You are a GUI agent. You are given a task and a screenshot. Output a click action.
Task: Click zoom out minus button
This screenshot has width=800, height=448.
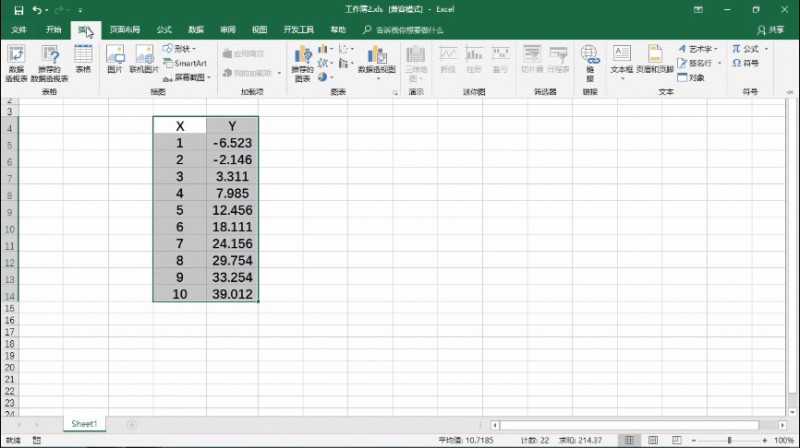694,440
